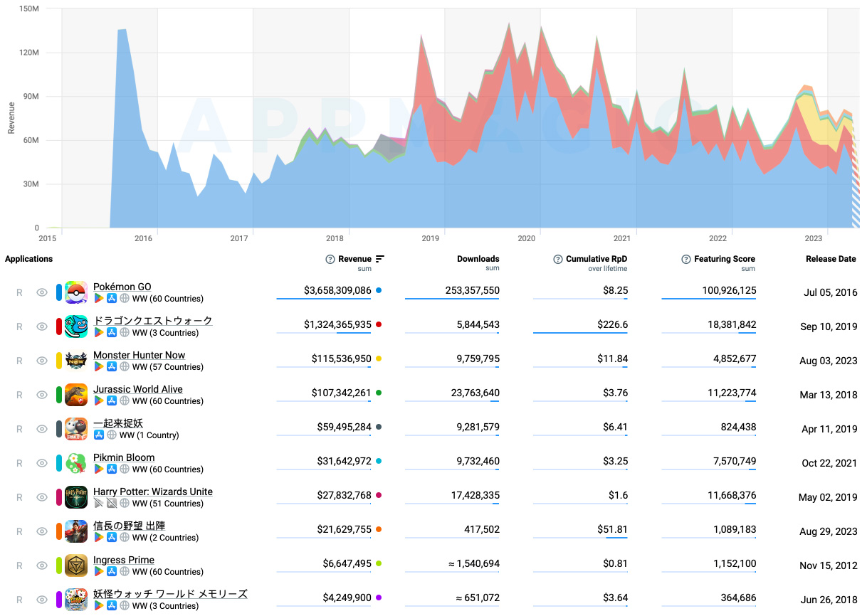Toggle visibility eye for 一起来捉妖
Screen dimensions: 867x616
click(42, 429)
